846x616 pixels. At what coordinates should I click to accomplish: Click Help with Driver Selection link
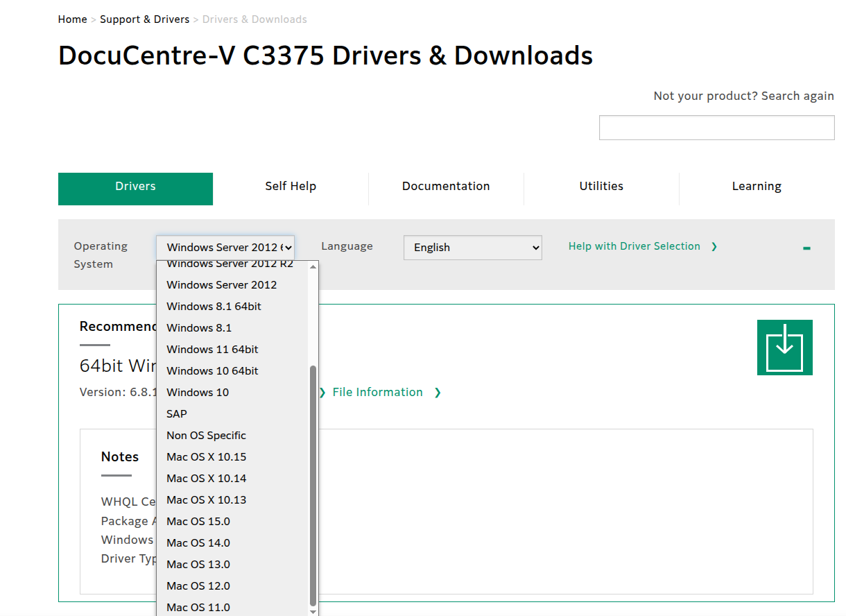[634, 246]
